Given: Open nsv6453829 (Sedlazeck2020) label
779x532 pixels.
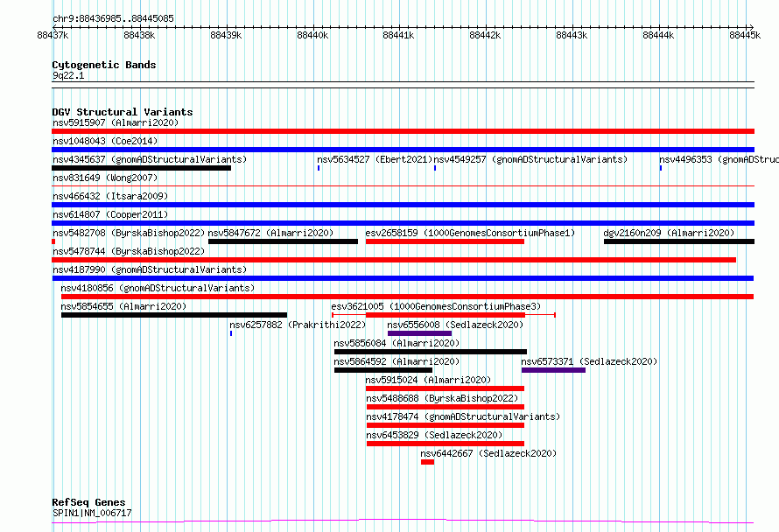Looking at the screenshot, I should click(x=434, y=435).
